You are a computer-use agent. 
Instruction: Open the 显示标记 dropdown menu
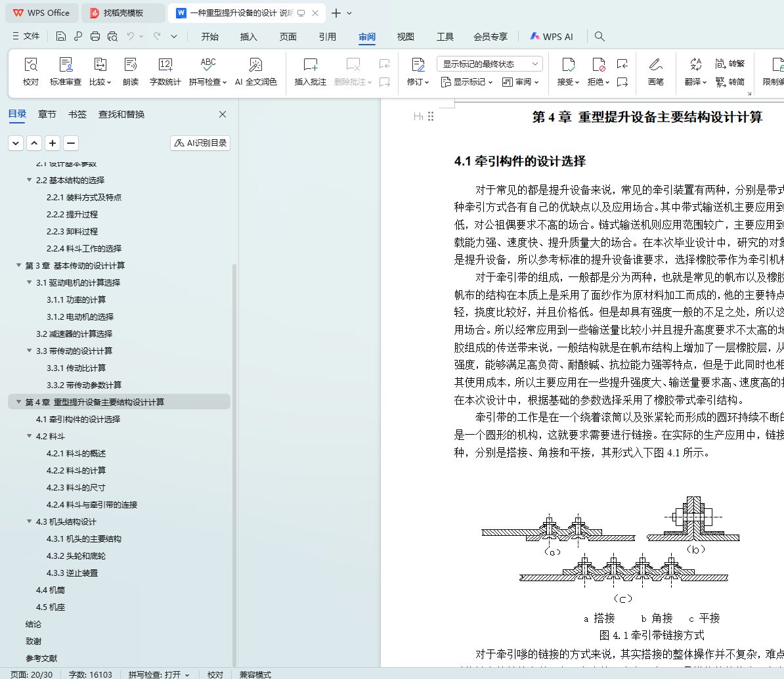coord(467,81)
